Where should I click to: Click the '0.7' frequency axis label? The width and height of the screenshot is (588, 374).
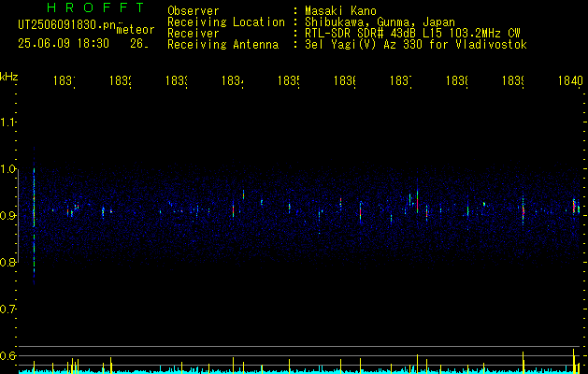[x=7, y=309]
